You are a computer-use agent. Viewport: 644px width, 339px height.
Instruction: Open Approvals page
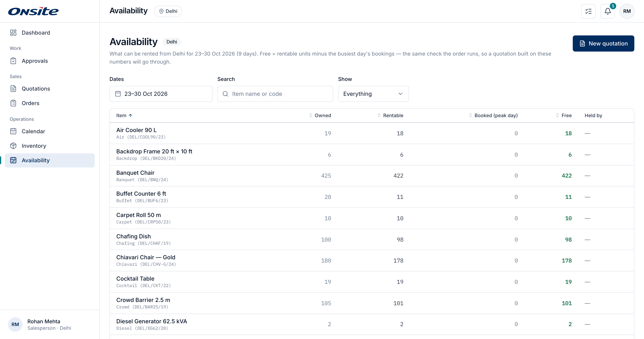[x=50, y=61]
